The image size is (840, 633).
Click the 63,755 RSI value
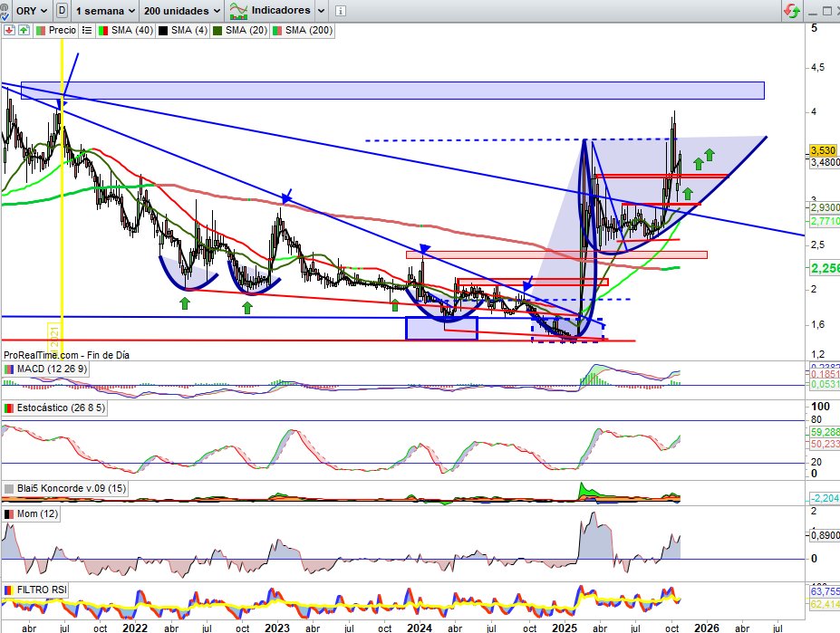pyautogui.click(x=825, y=591)
